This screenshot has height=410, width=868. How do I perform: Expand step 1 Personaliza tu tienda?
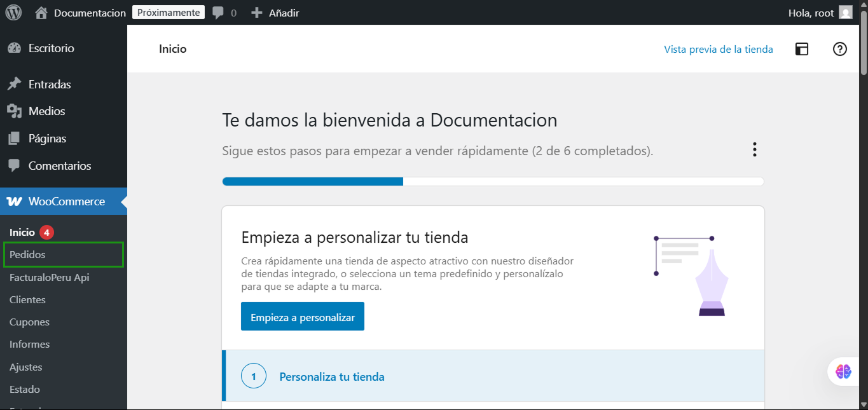[x=332, y=376]
